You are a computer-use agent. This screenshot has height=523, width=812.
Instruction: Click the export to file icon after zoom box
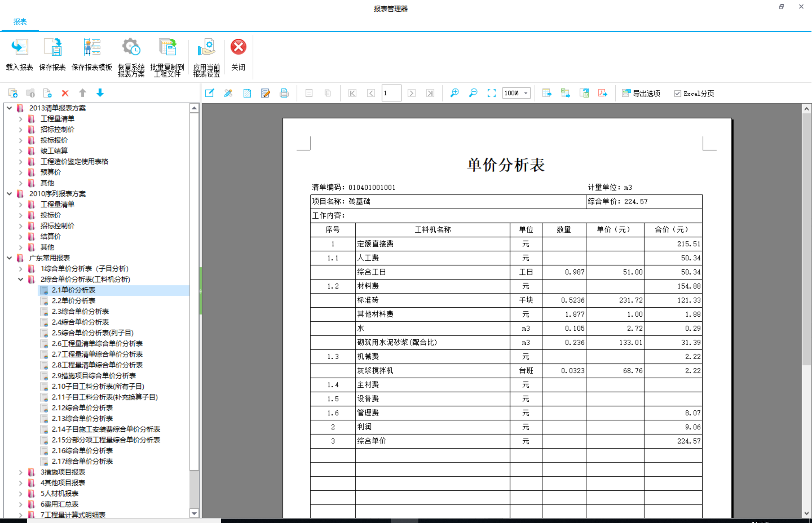[547, 93]
